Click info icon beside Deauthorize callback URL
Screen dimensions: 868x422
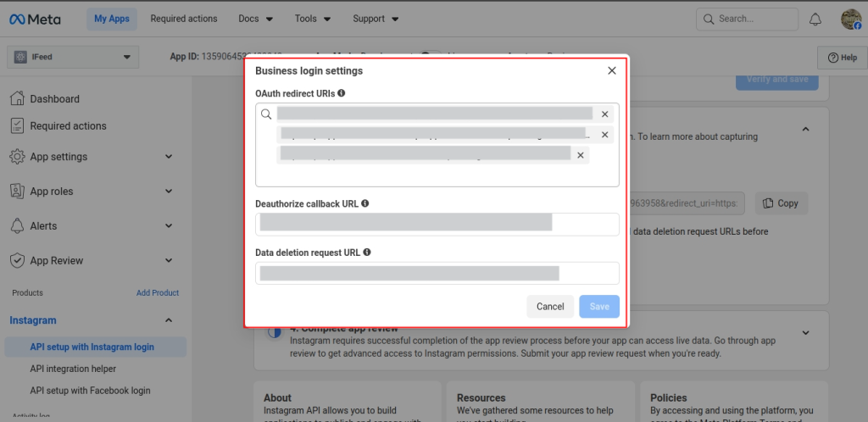[x=364, y=203]
